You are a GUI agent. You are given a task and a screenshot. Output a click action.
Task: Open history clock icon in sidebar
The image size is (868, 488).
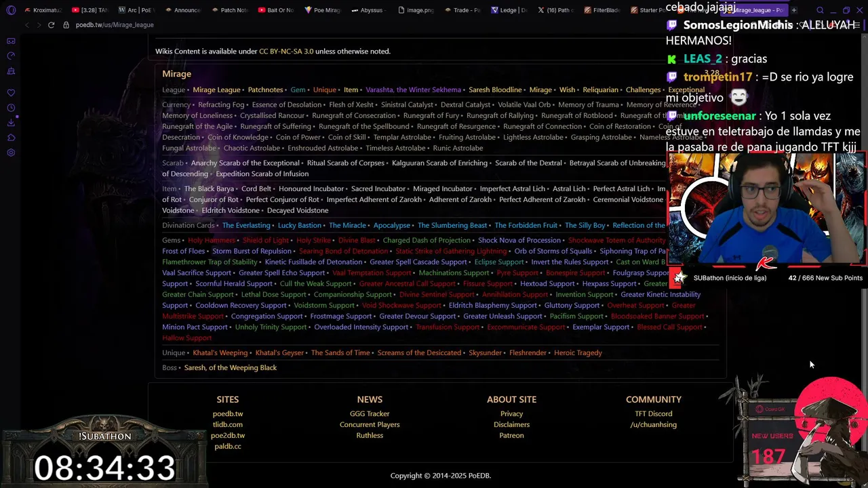point(11,108)
